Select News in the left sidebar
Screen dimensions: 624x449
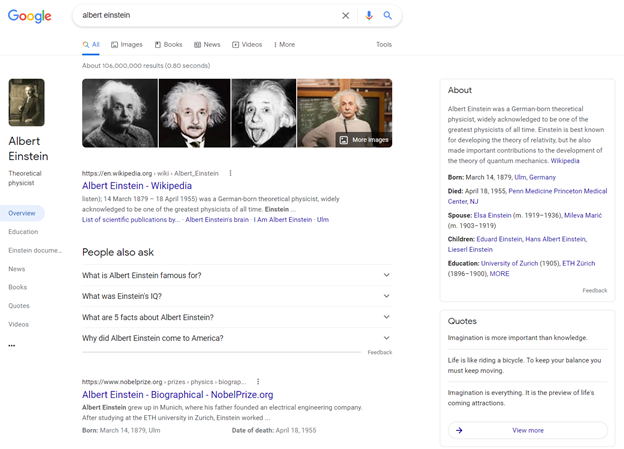[17, 269]
